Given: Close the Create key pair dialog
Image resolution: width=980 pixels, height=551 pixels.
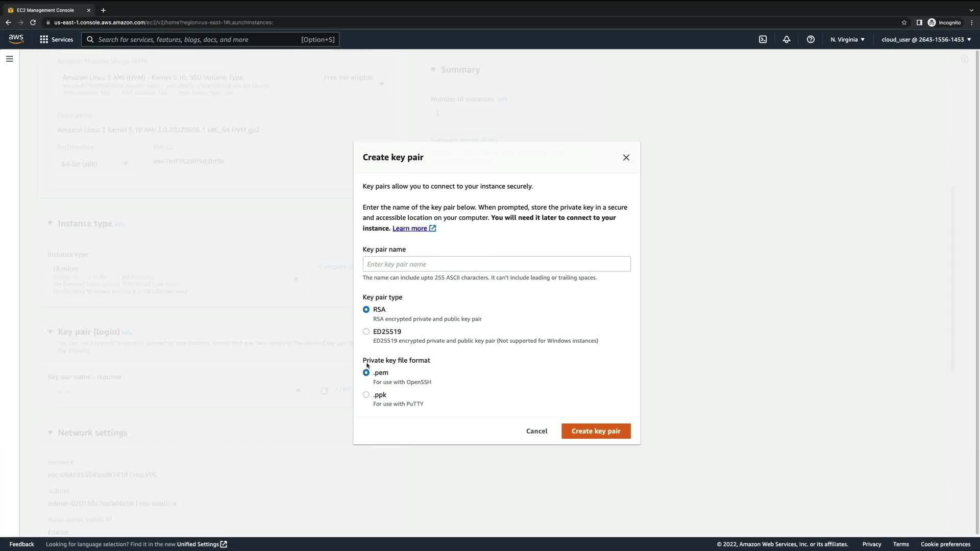Looking at the screenshot, I should 626,158.
